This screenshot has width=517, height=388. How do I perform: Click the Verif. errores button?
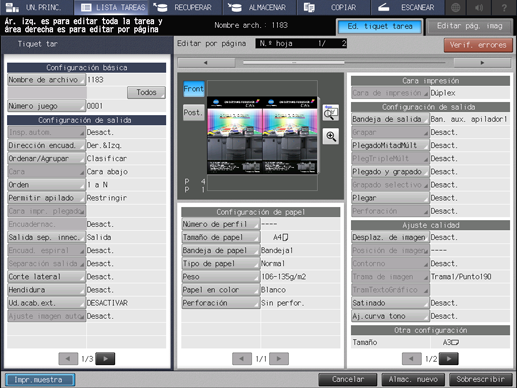pos(478,45)
